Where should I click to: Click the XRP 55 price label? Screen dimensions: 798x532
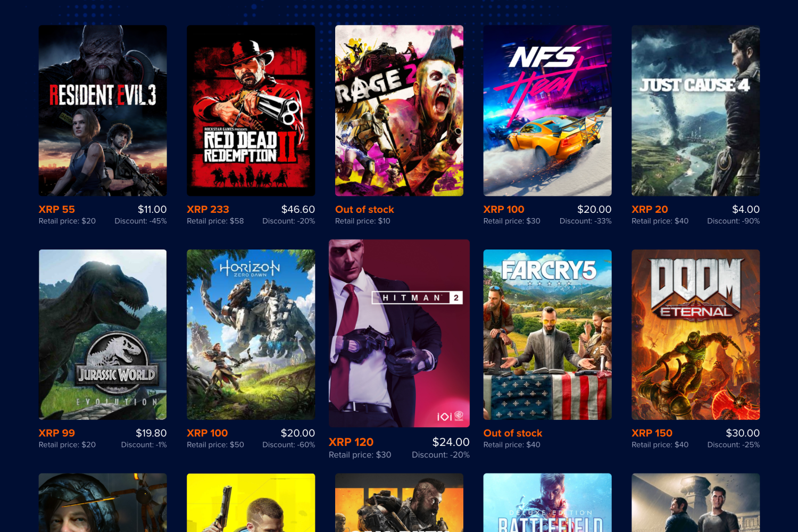pyautogui.click(x=57, y=210)
